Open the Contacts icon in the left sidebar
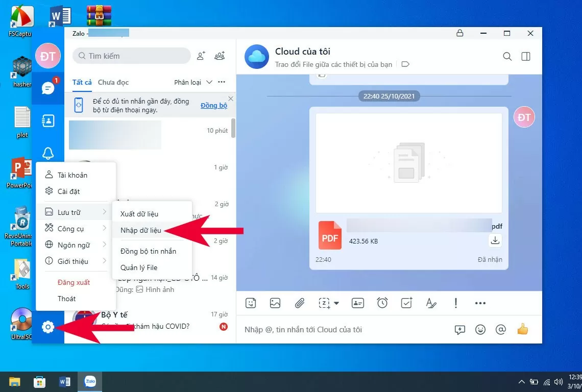582x392 pixels. (47, 120)
